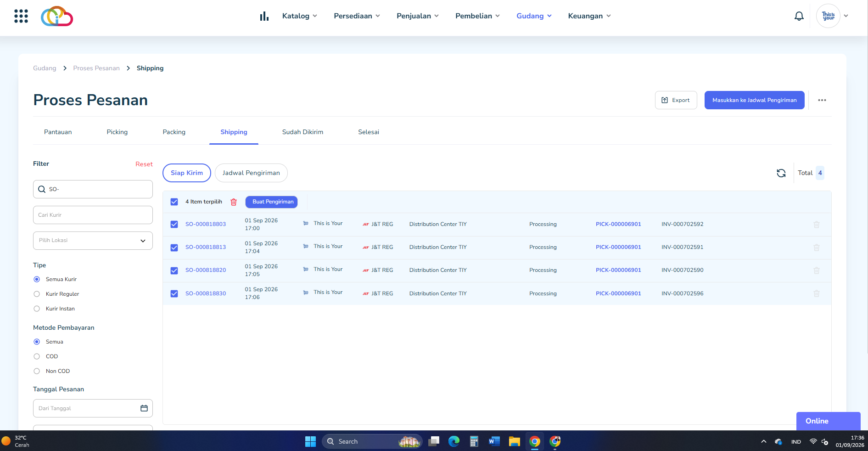Screen dimensions: 868x451
Task: Expand the Pilih Lokasi dropdown
Action: [93, 241]
